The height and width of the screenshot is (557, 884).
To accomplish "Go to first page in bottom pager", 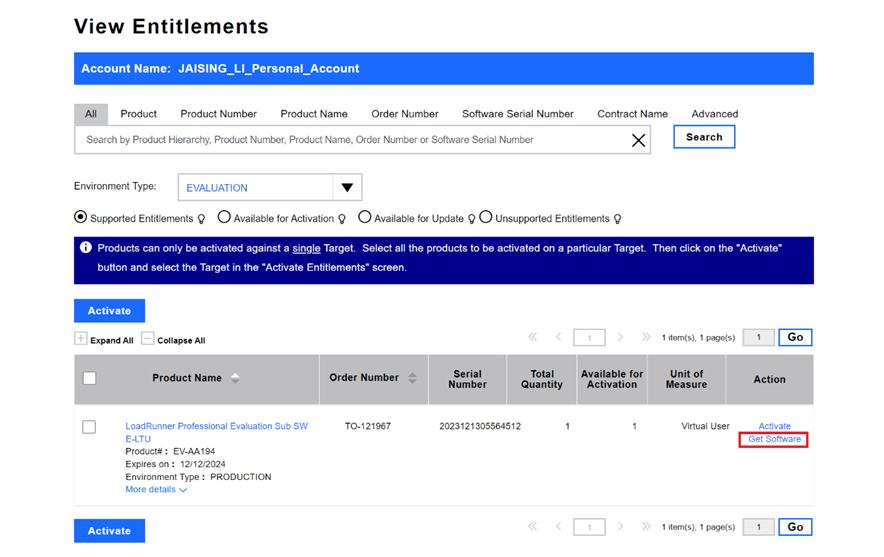I will 533,527.
